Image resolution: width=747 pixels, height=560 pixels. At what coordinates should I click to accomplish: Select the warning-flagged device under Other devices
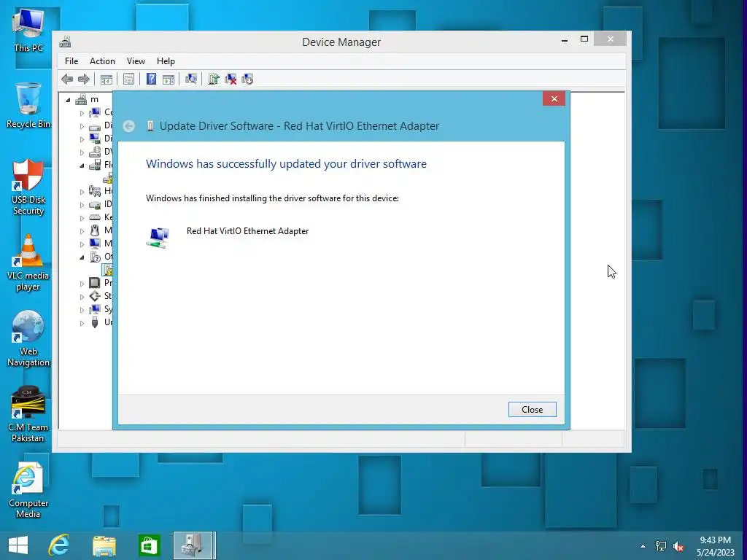pos(108,270)
